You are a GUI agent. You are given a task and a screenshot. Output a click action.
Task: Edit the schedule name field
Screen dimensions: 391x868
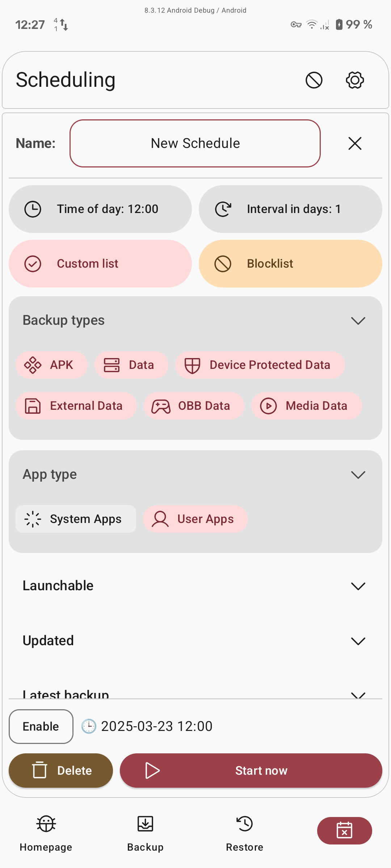point(195,144)
